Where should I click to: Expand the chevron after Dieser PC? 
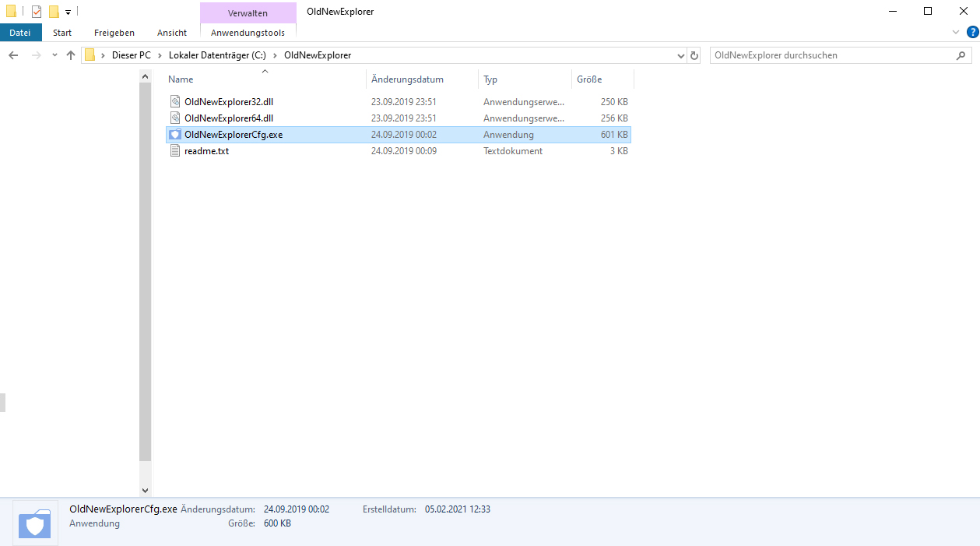click(160, 55)
